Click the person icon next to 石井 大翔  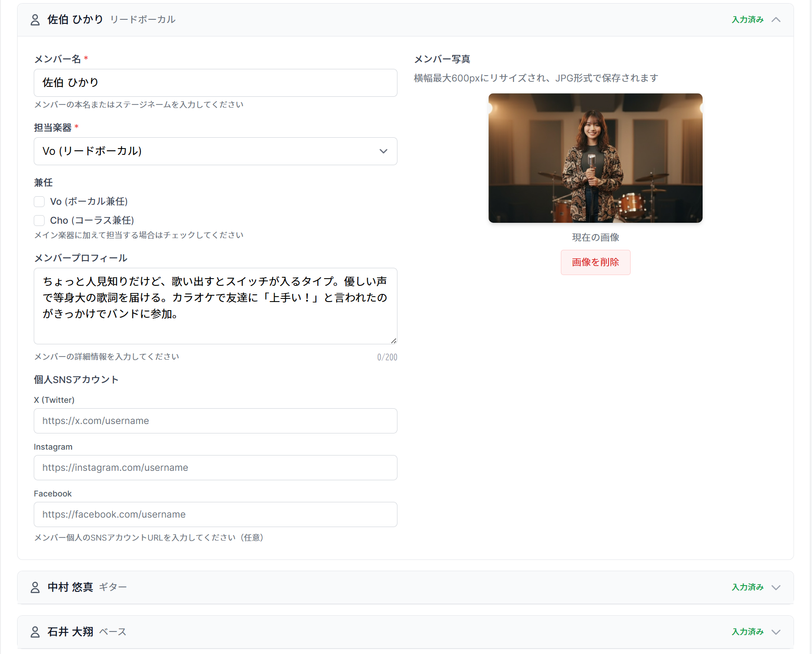coord(35,632)
